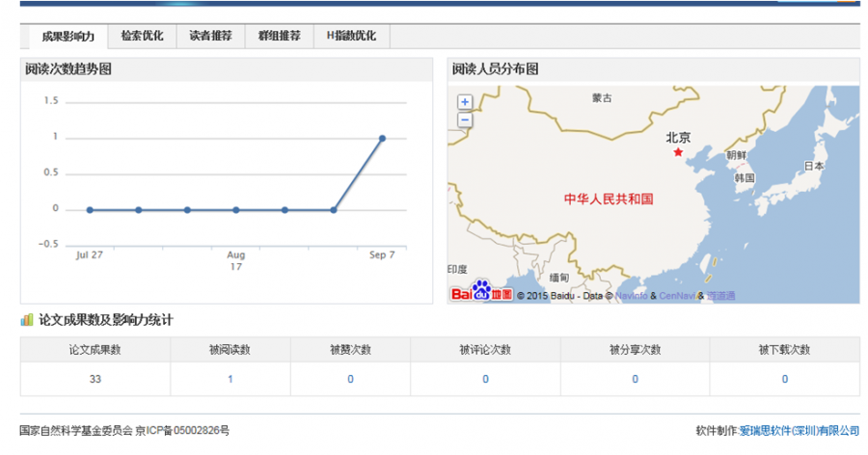
Task: Click the 印度 label on map
Action: point(458,269)
